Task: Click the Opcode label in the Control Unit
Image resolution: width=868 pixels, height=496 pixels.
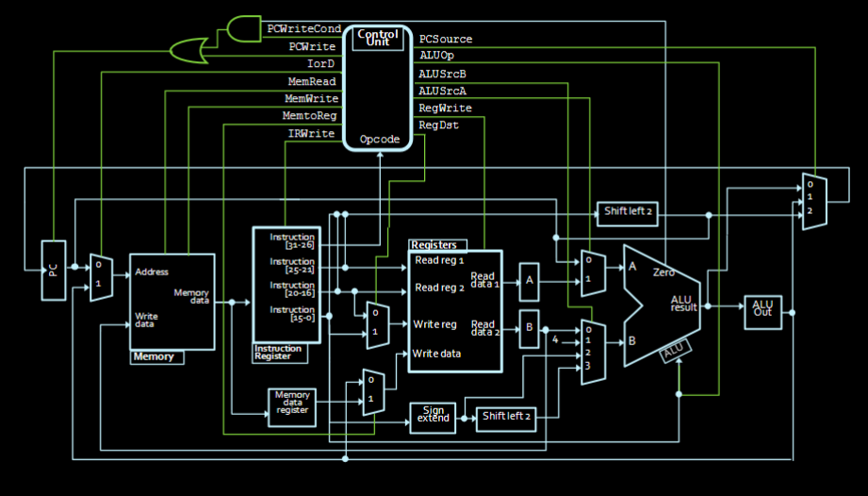Action: (x=380, y=140)
